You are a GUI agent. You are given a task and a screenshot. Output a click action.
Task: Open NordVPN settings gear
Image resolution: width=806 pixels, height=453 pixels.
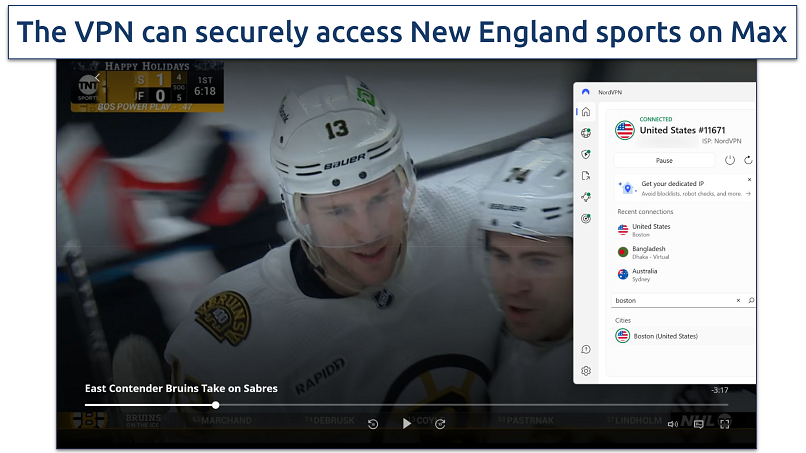585,371
